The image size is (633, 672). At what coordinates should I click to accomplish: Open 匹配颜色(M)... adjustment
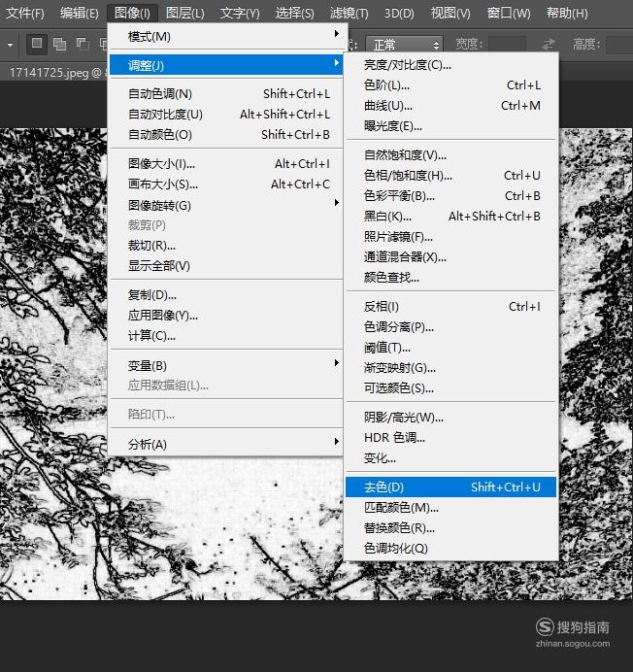[x=450, y=508]
